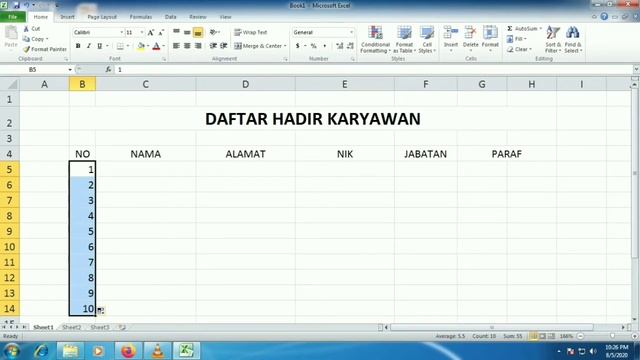Open Firefox from the Windows taskbar
640x360 pixels.
click(128, 351)
